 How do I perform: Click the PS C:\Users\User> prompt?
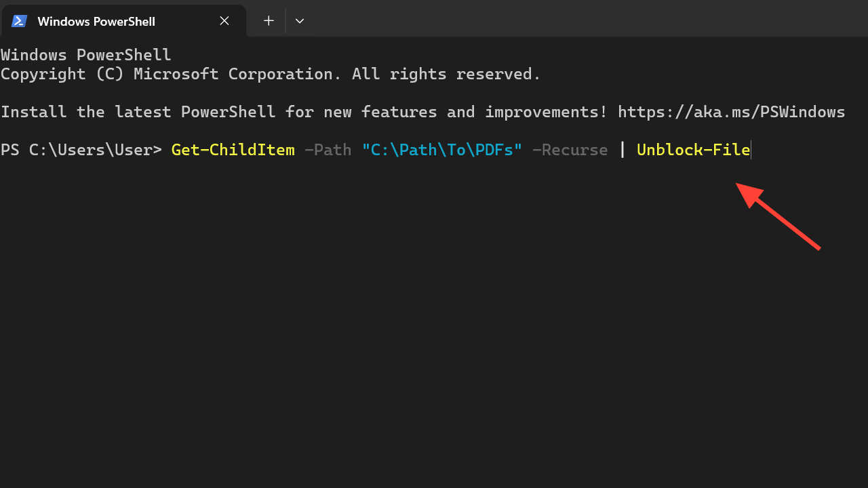(x=81, y=150)
